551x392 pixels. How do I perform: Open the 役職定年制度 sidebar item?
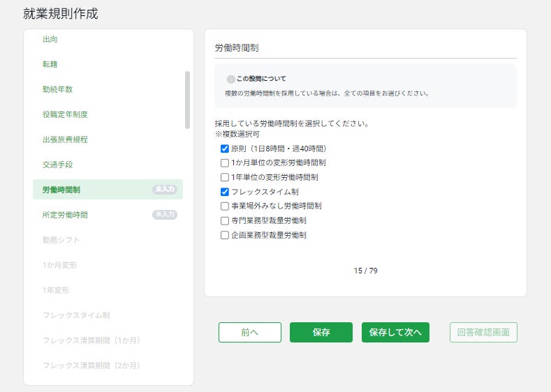(x=65, y=114)
